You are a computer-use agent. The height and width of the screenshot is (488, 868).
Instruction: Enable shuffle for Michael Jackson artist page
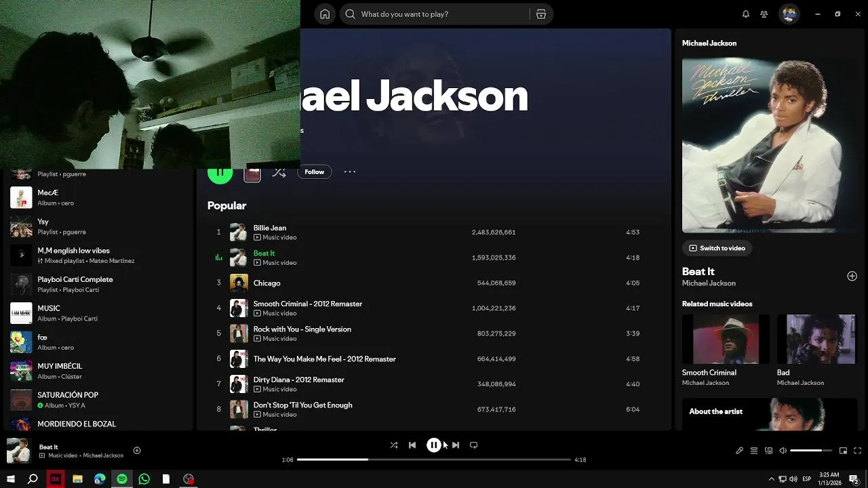279,172
